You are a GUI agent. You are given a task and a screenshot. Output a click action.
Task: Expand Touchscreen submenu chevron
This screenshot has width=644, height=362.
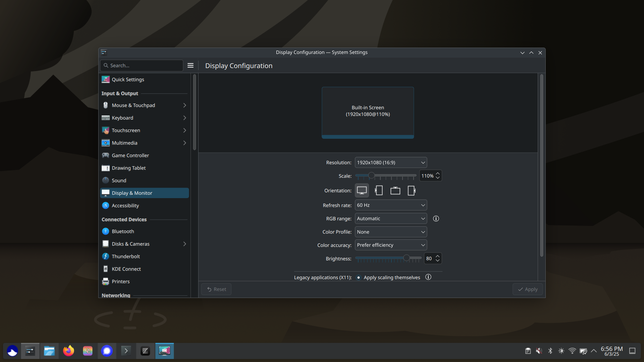pyautogui.click(x=184, y=130)
